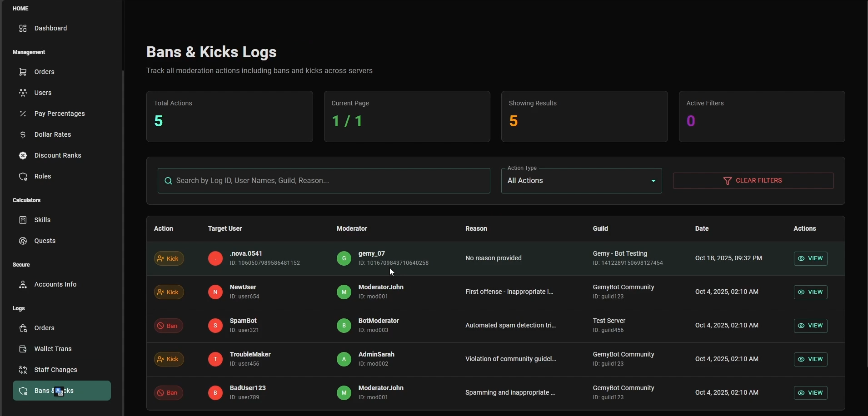Click the dropdown arrow beside All Actions
This screenshot has height=416, width=868.
653,181
